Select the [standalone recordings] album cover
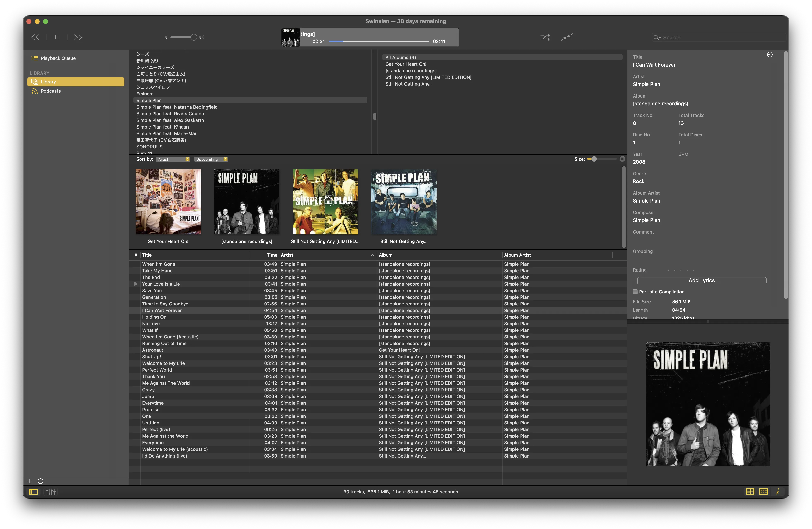The width and height of the screenshot is (812, 529). [247, 201]
